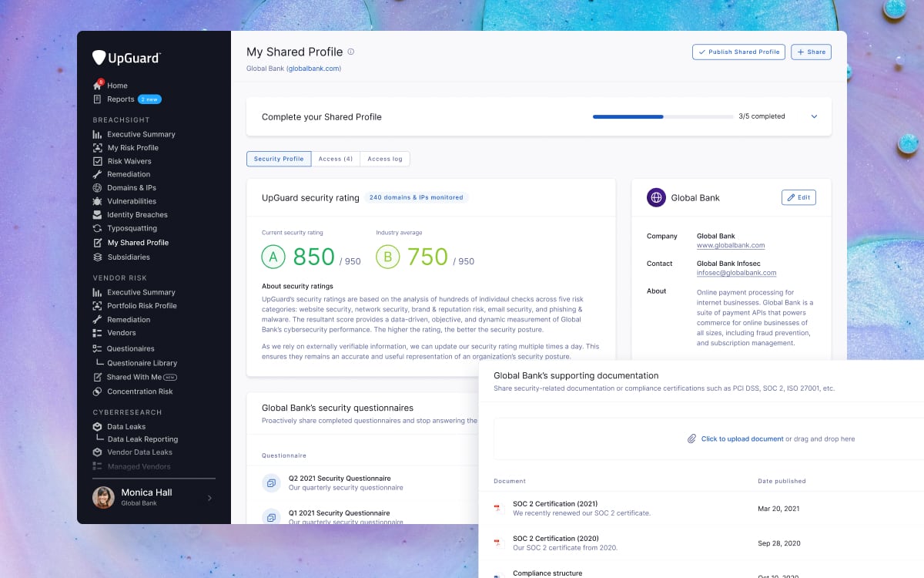Open BreachSight Remediation wrench item

pyautogui.click(x=121, y=174)
